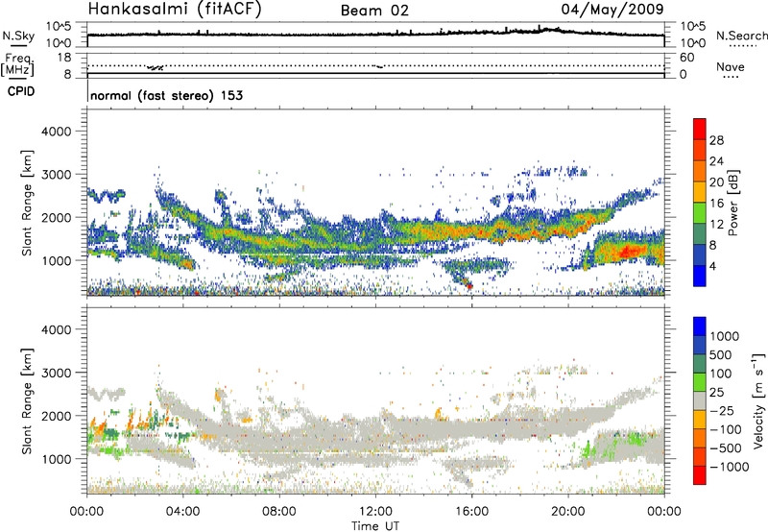Click the 04/May/2009 date text
The height and width of the screenshot is (532, 768).
(612, 10)
